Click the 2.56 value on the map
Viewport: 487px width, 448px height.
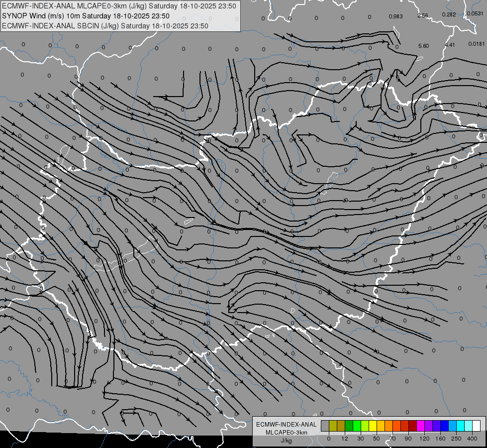[x=423, y=15]
